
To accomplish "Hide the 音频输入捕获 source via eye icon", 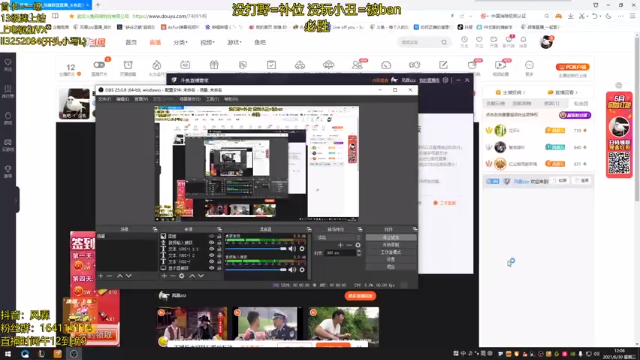I will [x=211, y=242].
